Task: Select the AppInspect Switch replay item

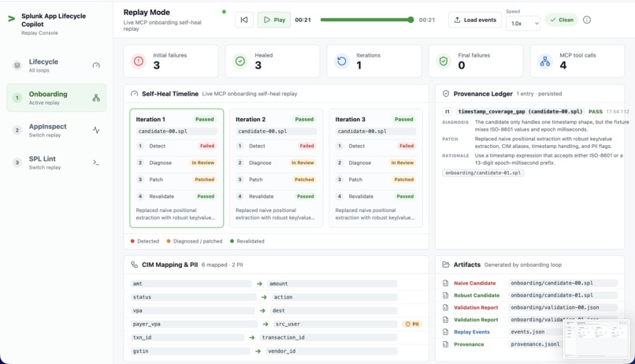Action: point(56,130)
